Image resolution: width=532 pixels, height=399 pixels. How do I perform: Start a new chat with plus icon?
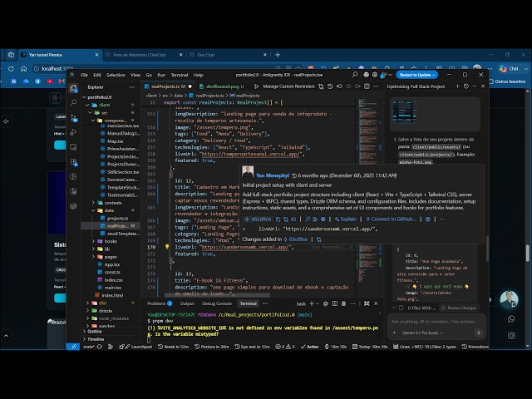(457, 86)
